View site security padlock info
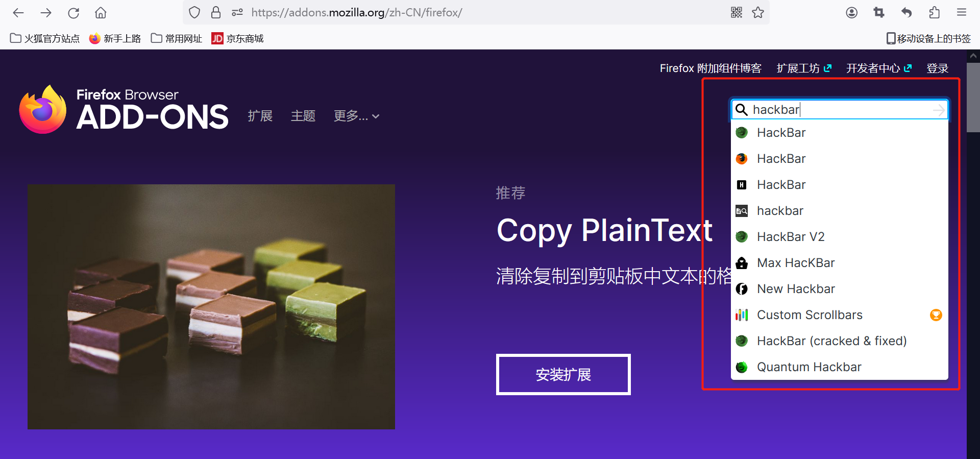 point(216,12)
